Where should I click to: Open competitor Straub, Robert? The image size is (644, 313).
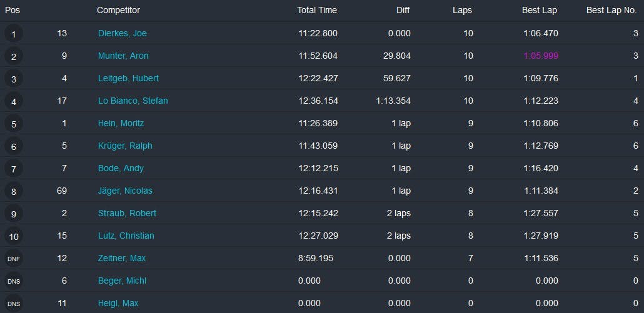coord(127,213)
